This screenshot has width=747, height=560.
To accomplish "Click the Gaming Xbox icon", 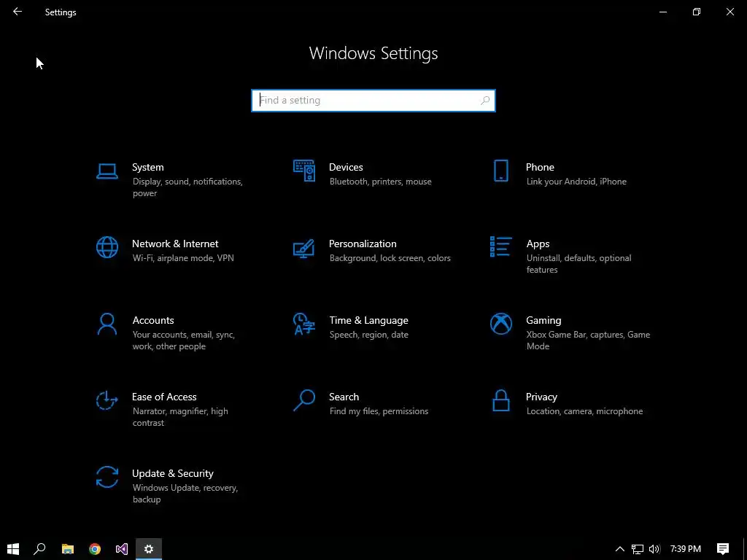I will pos(500,324).
